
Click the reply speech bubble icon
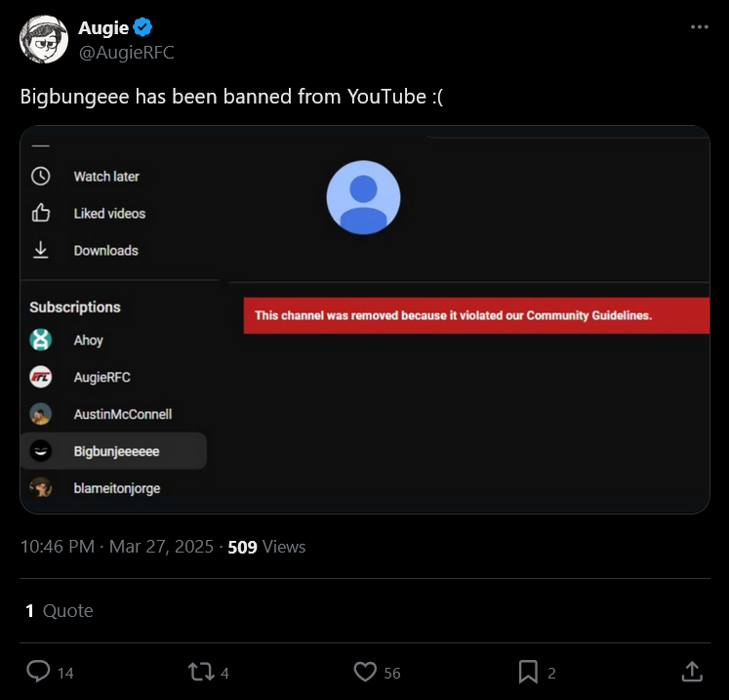(38, 672)
